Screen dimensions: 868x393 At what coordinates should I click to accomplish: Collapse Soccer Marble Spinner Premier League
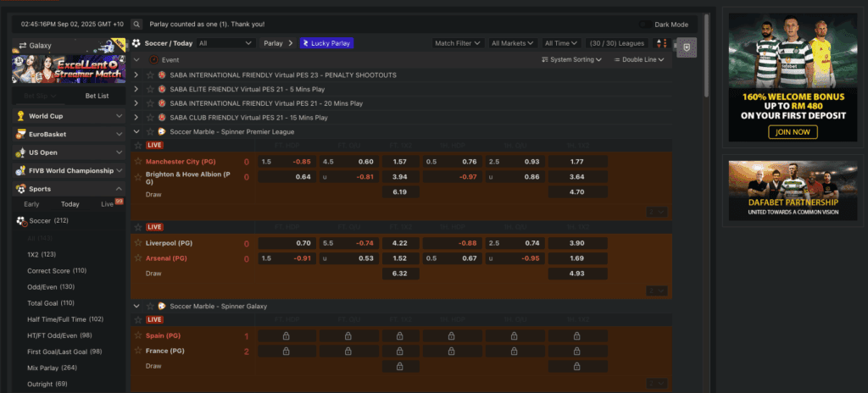pos(136,132)
